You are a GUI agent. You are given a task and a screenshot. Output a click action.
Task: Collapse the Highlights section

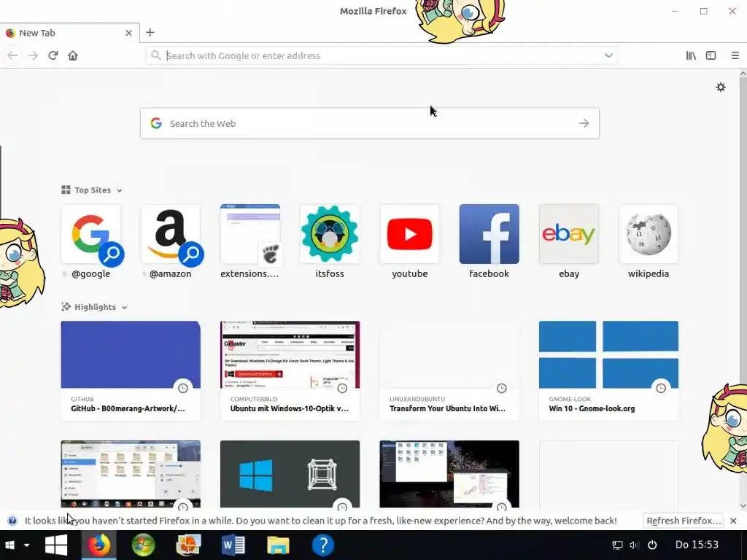point(94,307)
